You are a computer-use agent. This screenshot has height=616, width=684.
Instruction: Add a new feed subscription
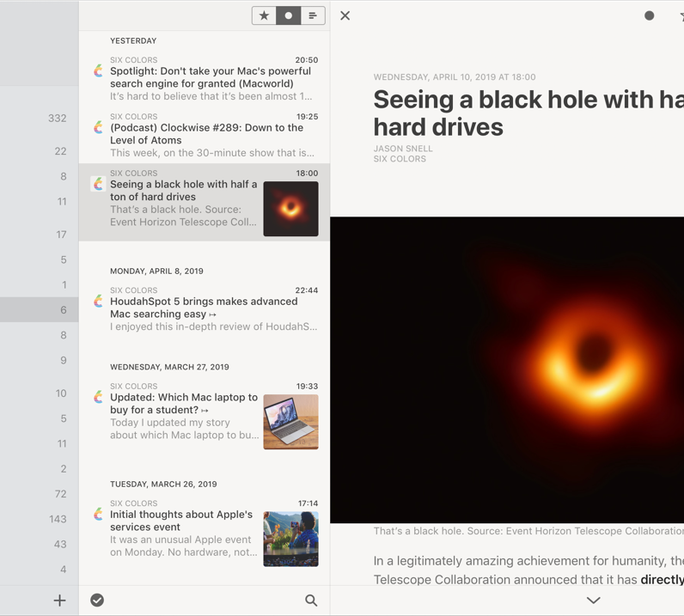point(60,601)
